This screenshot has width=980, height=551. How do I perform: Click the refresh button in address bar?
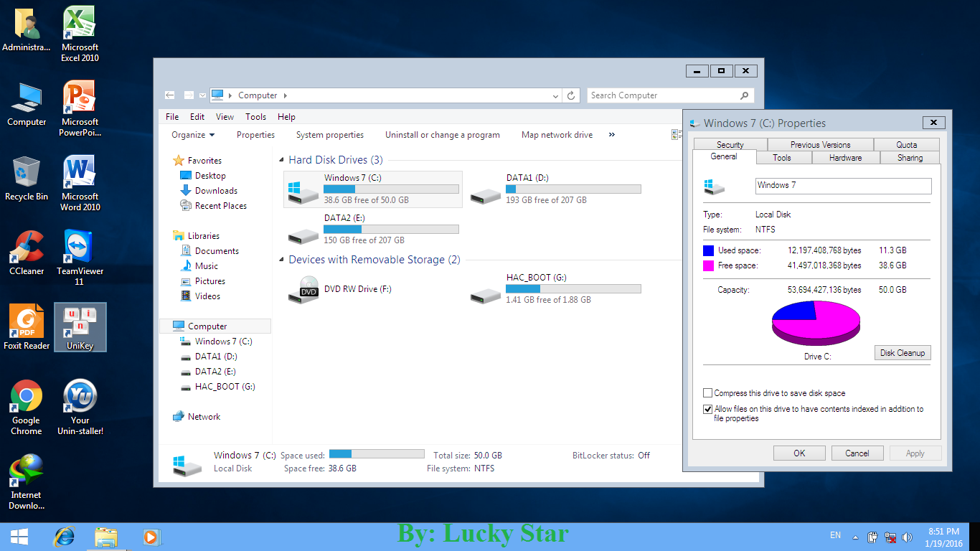[571, 95]
